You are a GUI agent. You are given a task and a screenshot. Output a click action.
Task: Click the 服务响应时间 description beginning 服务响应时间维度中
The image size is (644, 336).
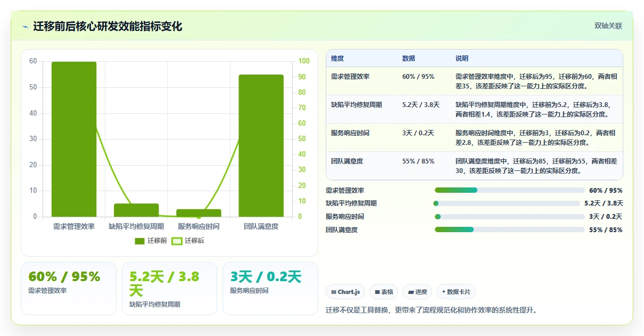[x=535, y=138]
